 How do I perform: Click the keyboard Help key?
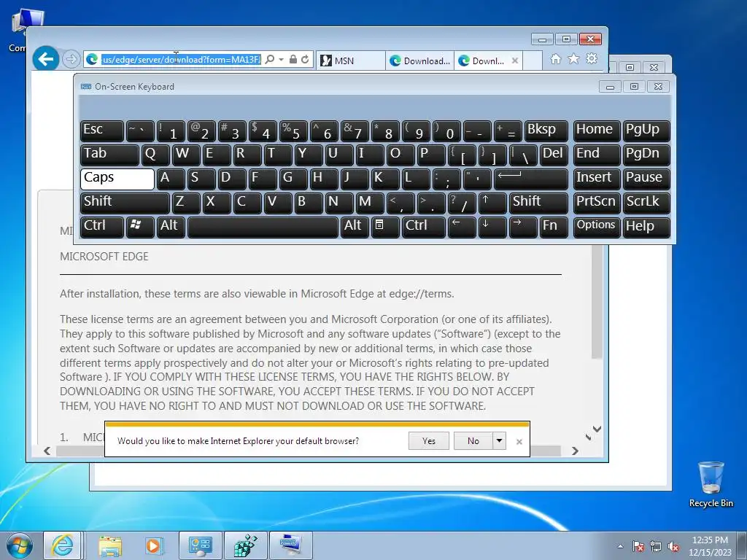point(646,227)
